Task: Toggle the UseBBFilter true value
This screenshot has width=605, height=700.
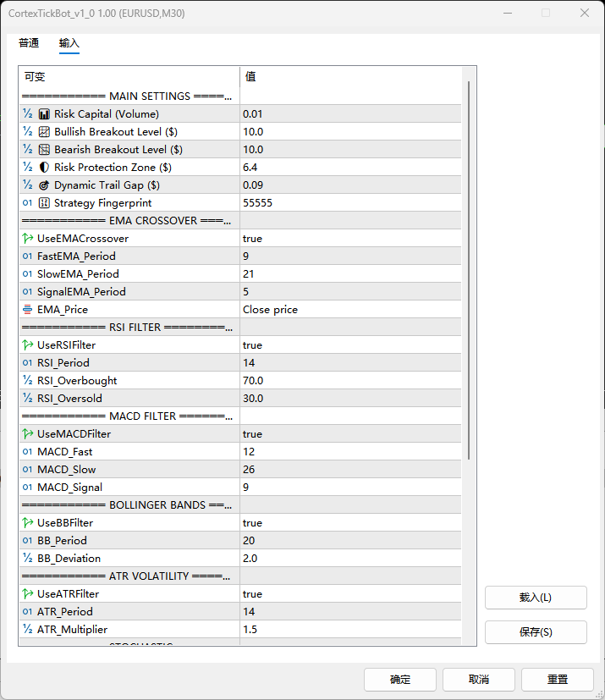Action: 252,523
